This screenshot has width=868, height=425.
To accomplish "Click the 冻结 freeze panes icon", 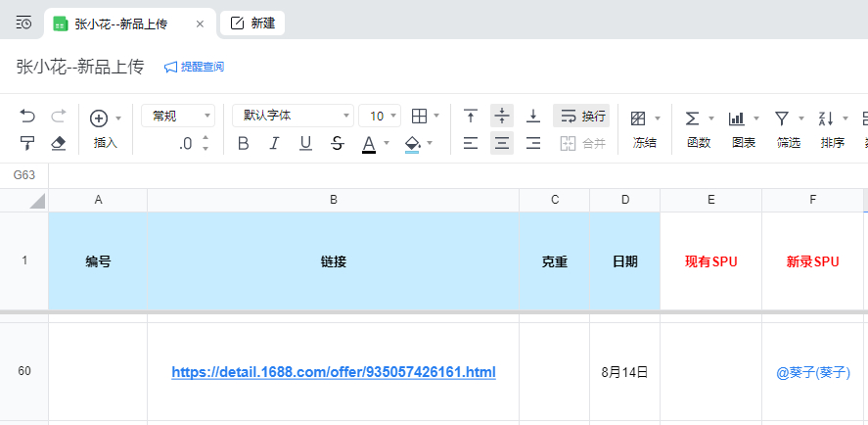I will coord(639,118).
